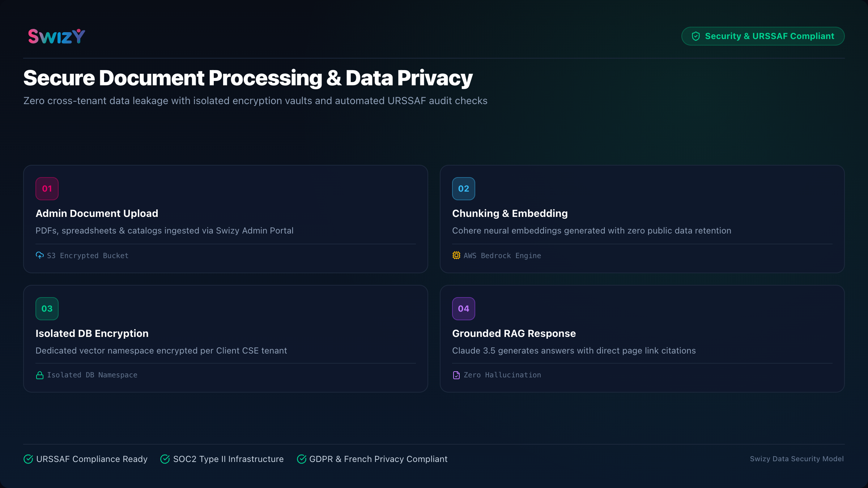Click the checkmark icon before GDPR & French Privacy
This screenshot has height=488, width=868.
tap(302, 459)
